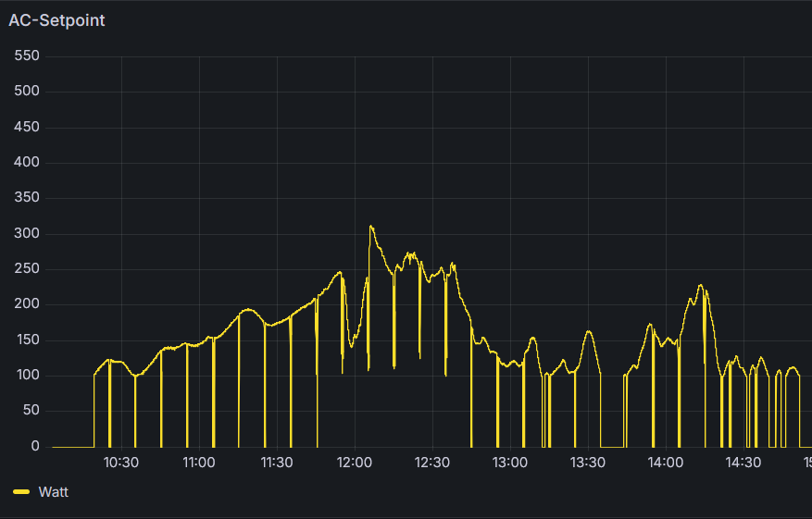Screen dimensions: 812x519
Task: Click the 400 y-axis tick label
Action: pyautogui.click(x=28, y=162)
